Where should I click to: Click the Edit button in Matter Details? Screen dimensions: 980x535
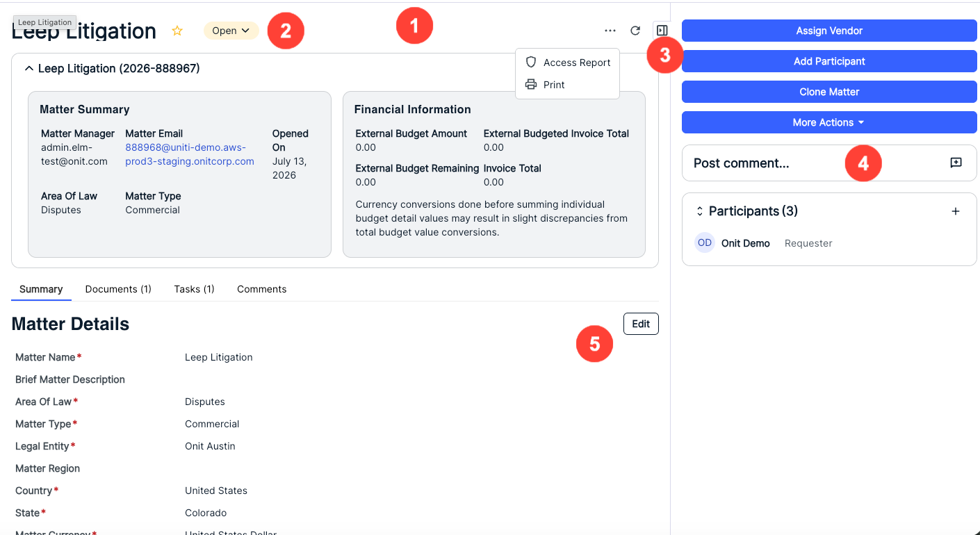point(641,324)
